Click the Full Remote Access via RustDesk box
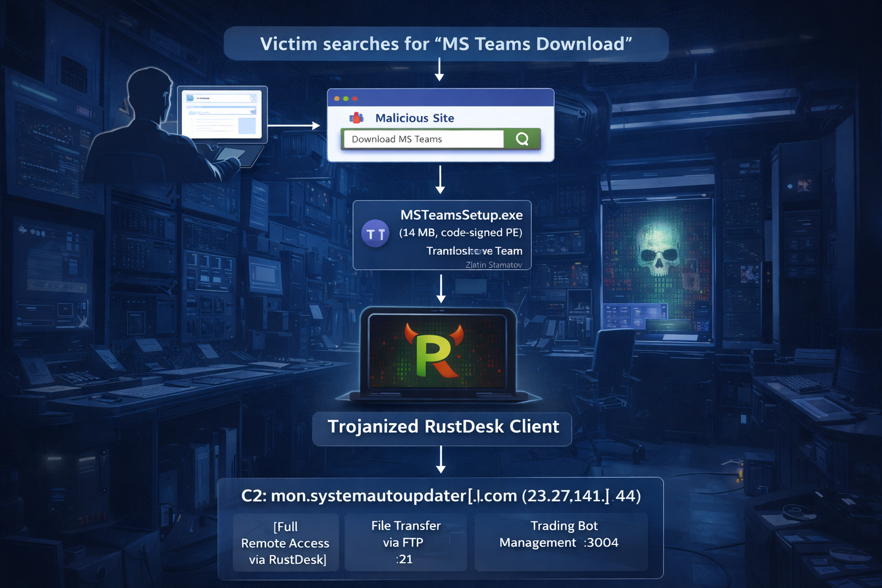The width and height of the screenshot is (882, 588). click(x=285, y=543)
